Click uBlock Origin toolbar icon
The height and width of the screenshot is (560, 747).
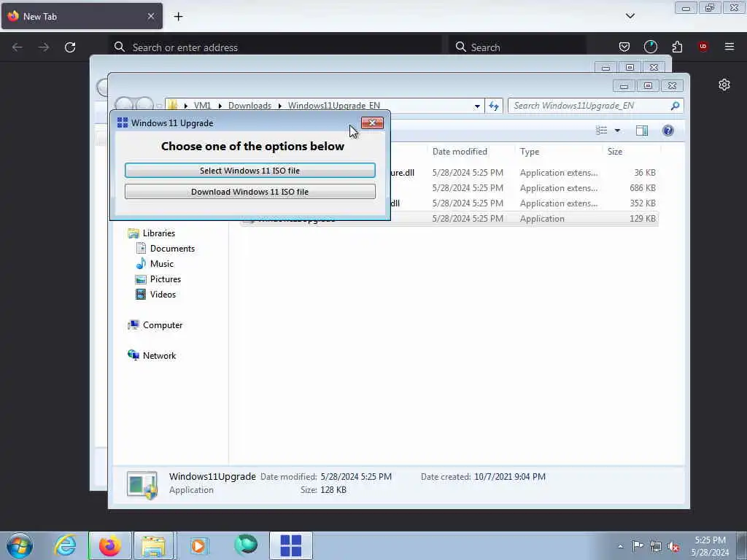click(x=703, y=46)
